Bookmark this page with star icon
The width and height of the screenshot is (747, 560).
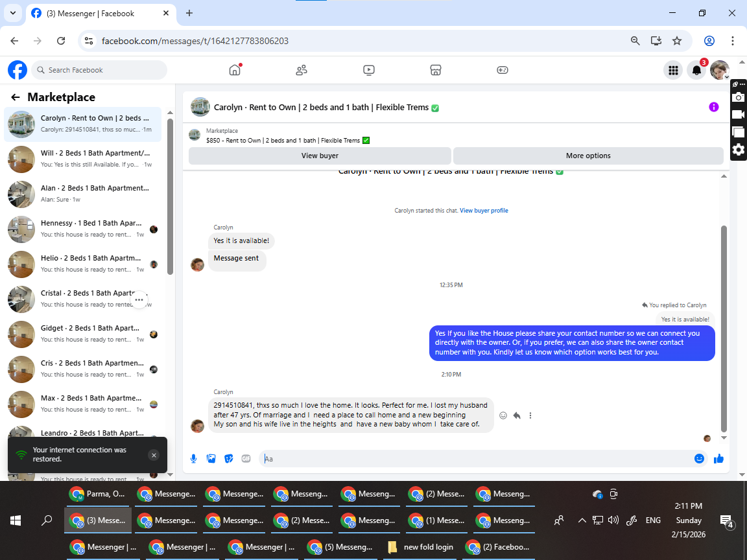tap(676, 41)
